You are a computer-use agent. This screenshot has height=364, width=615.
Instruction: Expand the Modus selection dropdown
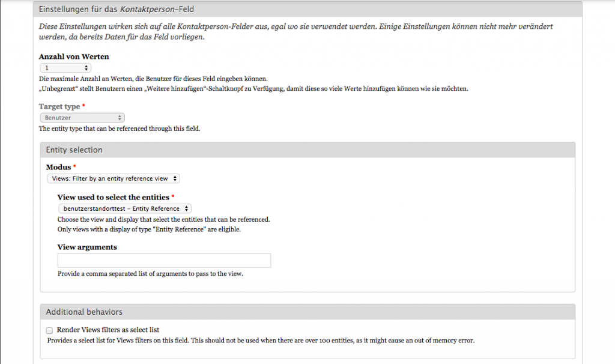click(113, 178)
